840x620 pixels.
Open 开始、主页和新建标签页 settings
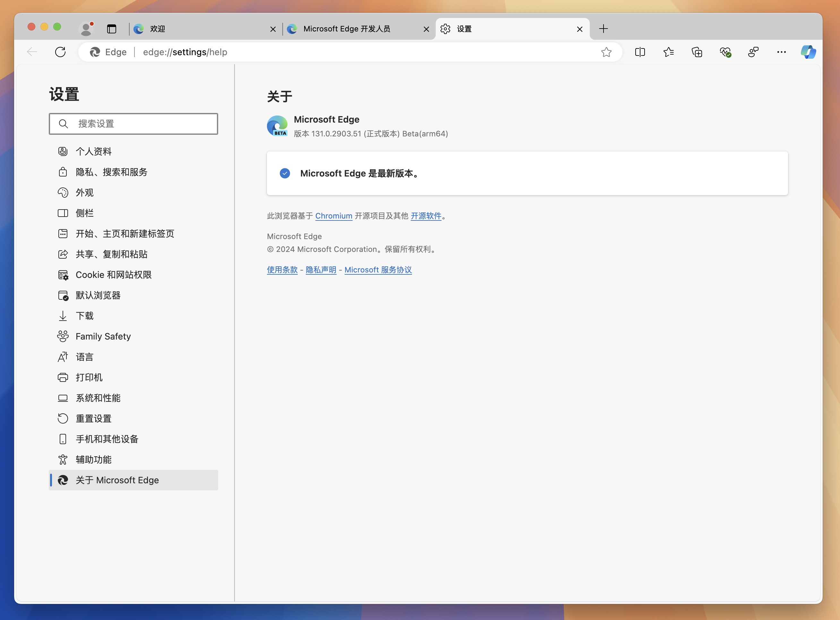pyautogui.click(x=133, y=233)
